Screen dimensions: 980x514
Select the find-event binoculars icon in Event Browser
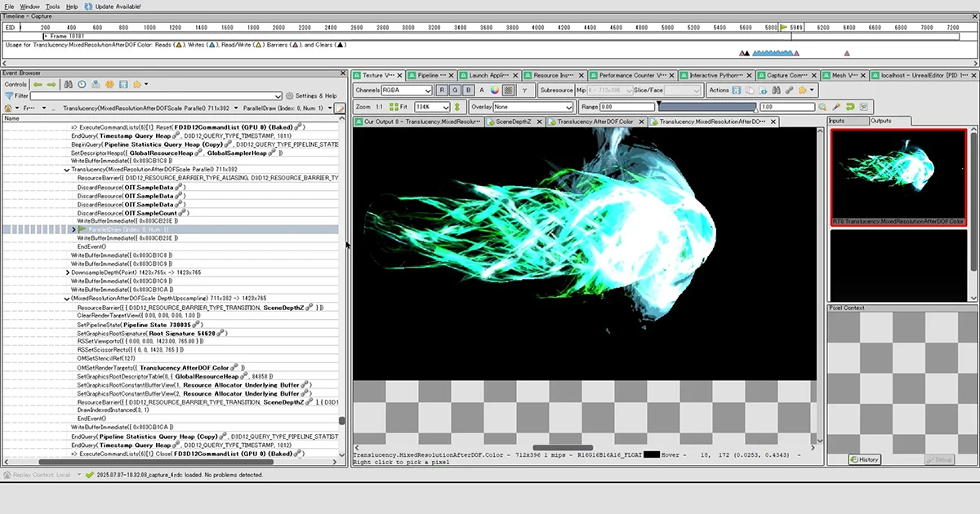coord(69,84)
